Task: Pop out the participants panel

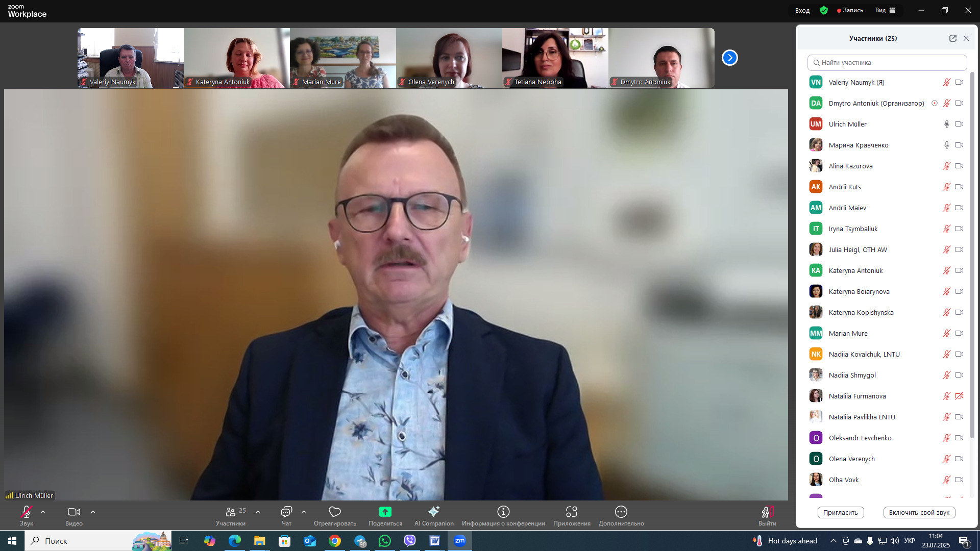Action: tap(952, 38)
